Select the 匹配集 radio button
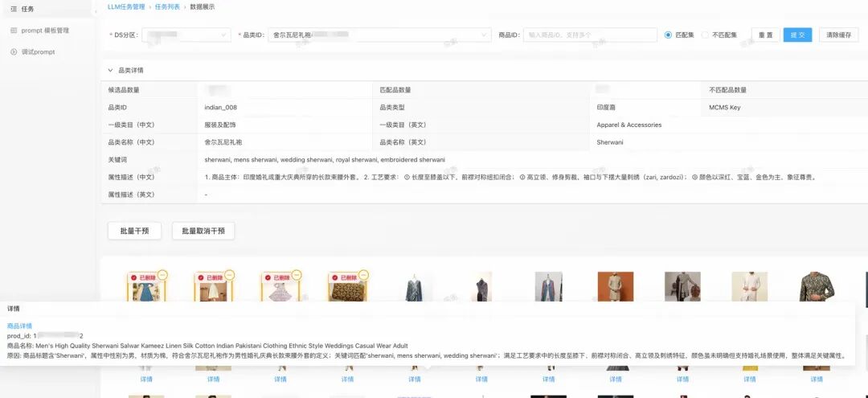 point(668,35)
